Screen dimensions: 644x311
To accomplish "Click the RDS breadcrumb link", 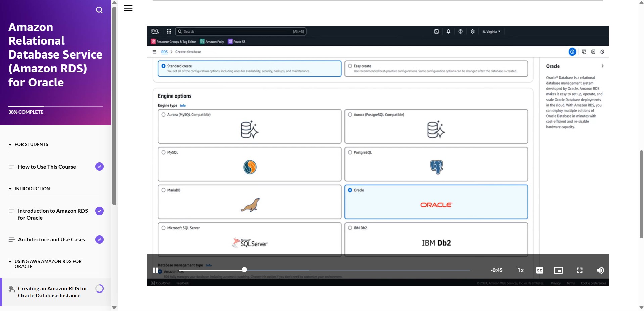I will coord(164,52).
